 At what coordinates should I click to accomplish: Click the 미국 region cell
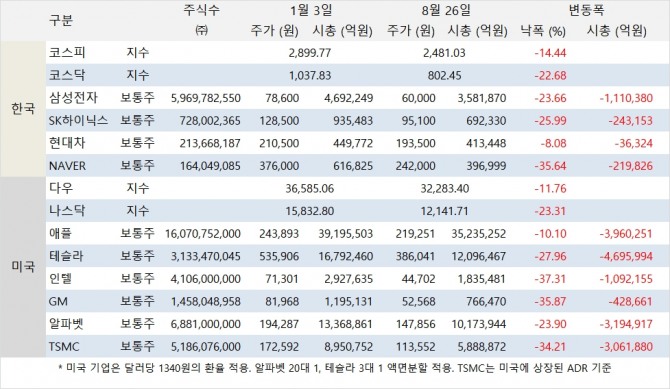point(23,267)
